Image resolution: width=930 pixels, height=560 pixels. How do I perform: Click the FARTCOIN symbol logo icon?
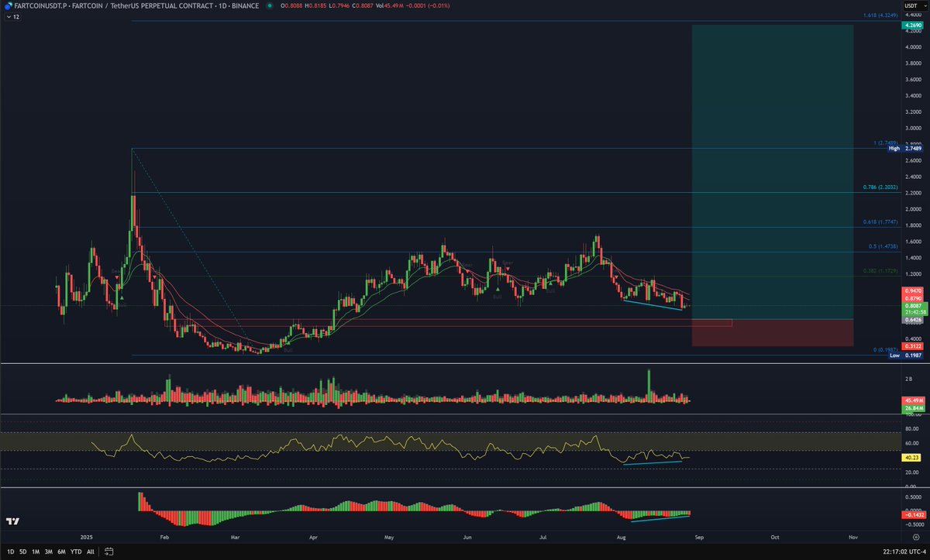(x=8, y=5)
